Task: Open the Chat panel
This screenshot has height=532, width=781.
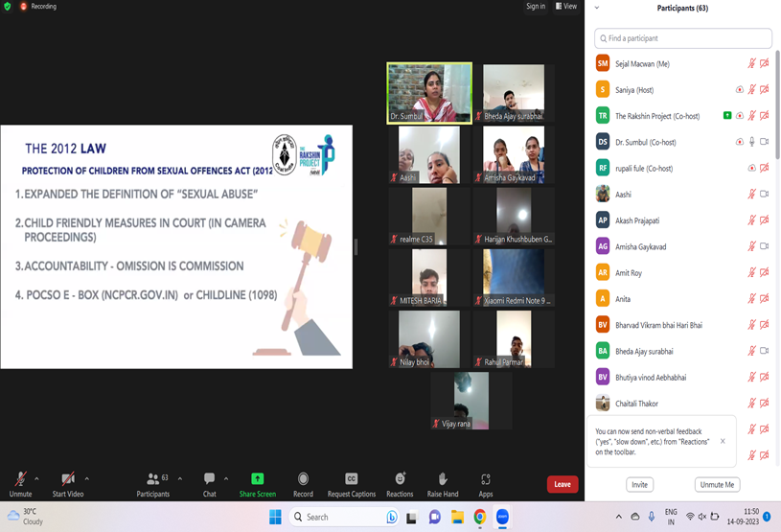Action: pyautogui.click(x=209, y=484)
